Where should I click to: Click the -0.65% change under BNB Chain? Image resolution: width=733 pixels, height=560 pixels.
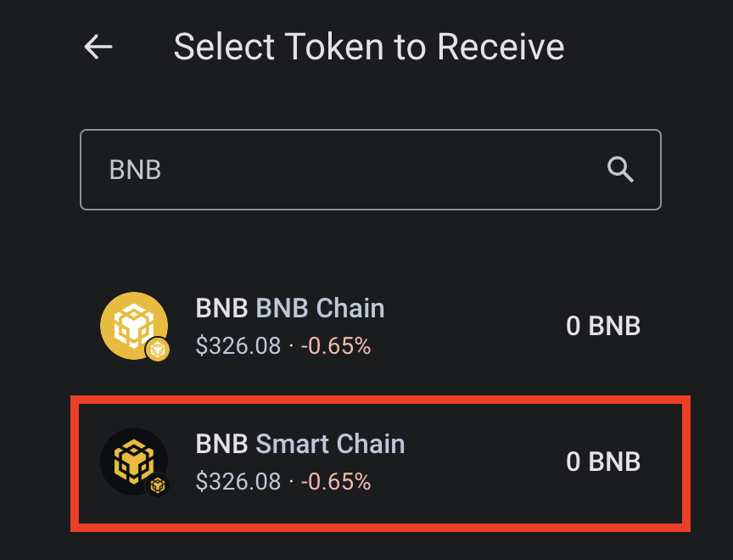coord(337,346)
